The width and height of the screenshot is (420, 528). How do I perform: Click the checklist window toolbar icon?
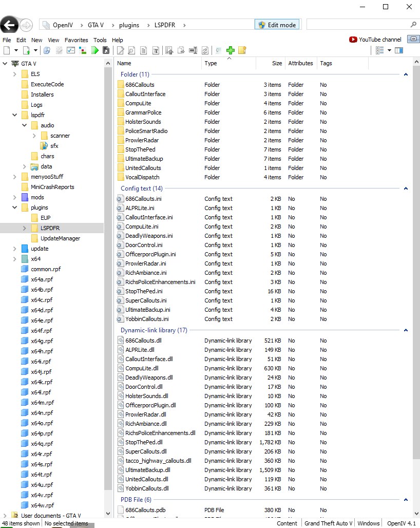pyautogui.click(x=71, y=50)
